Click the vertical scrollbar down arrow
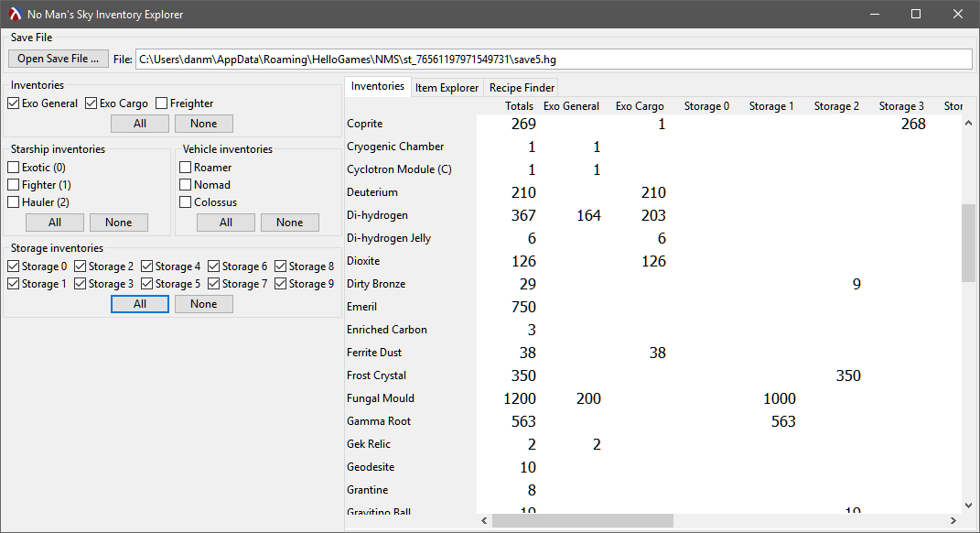Image resolution: width=980 pixels, height=533 pixels. click(968, 506)
